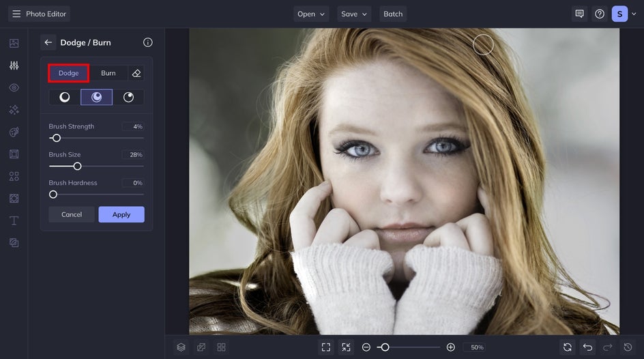
Task: Select the eraser brush mode
Action: click(x=136, y=73)
